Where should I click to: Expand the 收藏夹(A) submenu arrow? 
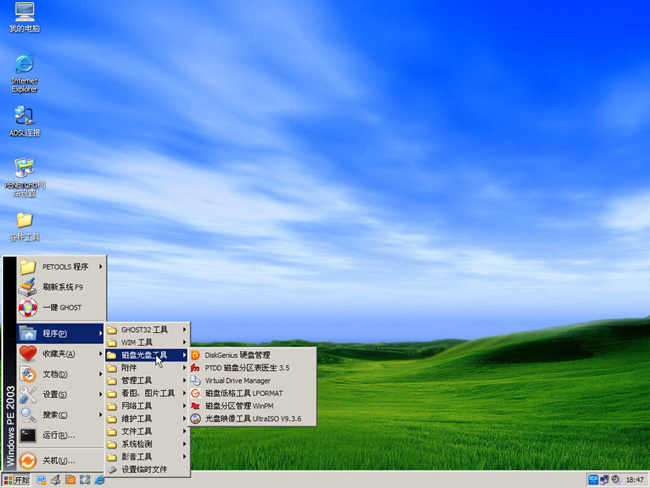coord(100,354)
